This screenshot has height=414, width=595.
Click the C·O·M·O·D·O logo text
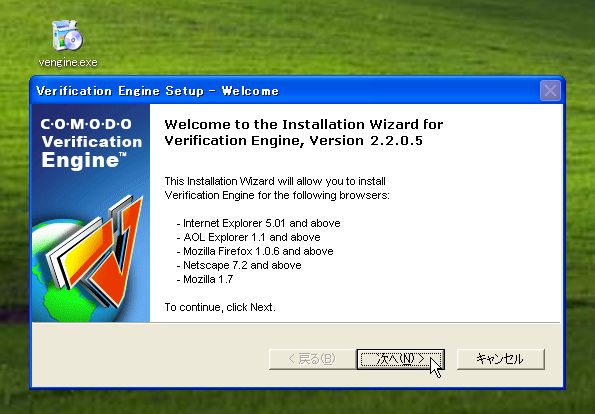(86, 124)
